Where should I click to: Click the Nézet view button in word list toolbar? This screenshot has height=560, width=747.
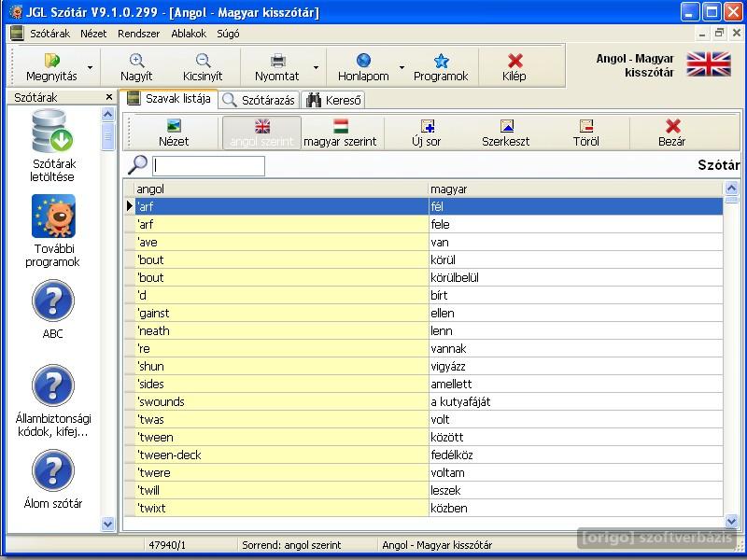point(174,133)
